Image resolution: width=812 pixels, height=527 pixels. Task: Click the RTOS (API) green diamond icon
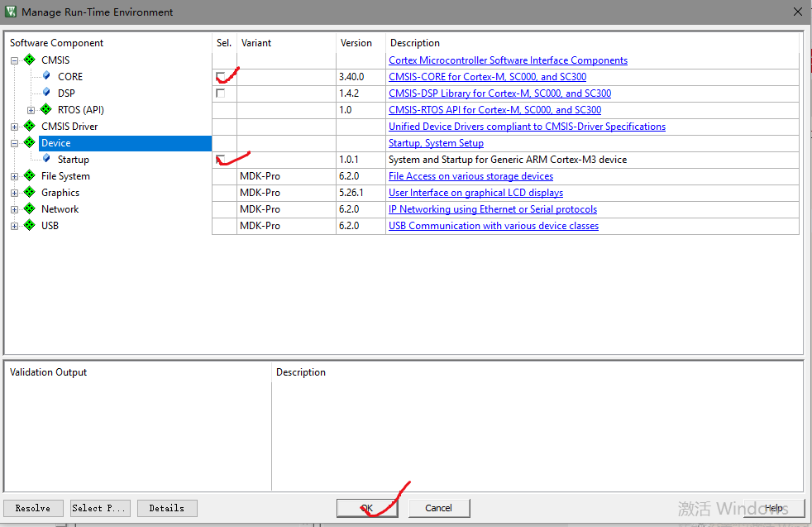coord(46,109)
